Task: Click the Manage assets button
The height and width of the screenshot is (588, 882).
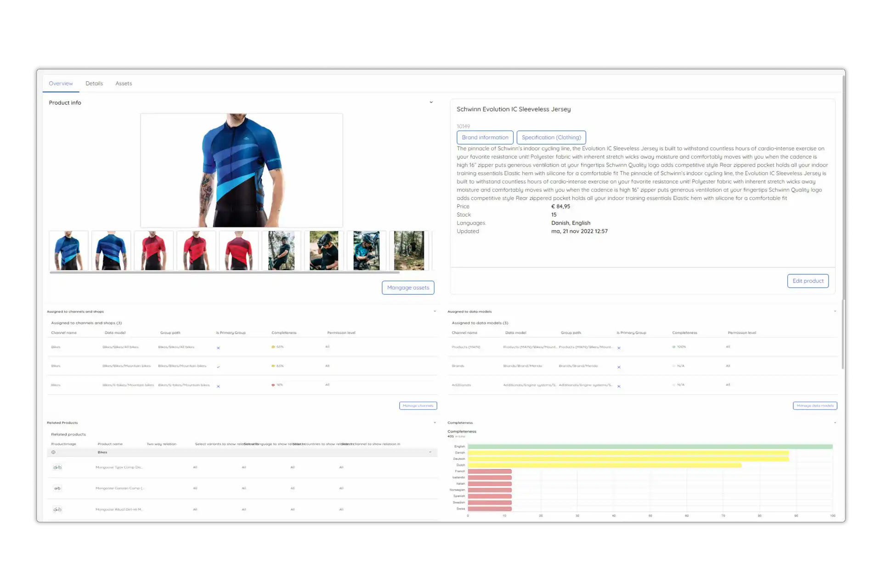Action: click(x=408, y=288)
